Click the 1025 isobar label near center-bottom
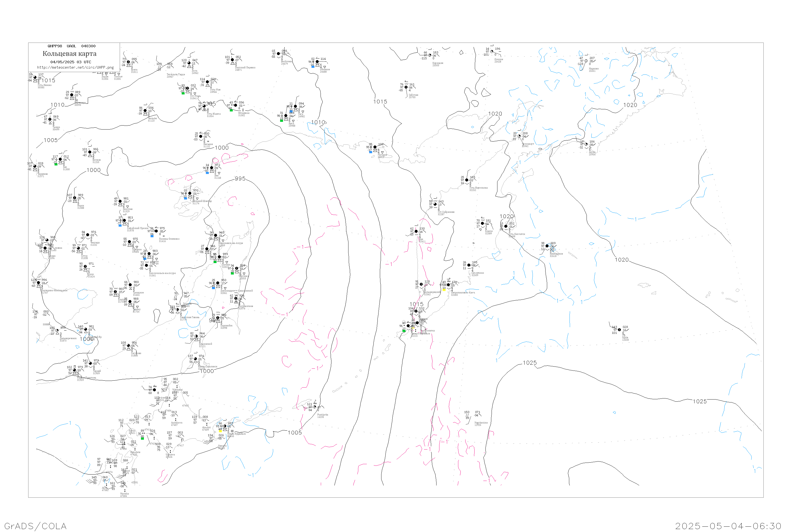 (530, 363)
